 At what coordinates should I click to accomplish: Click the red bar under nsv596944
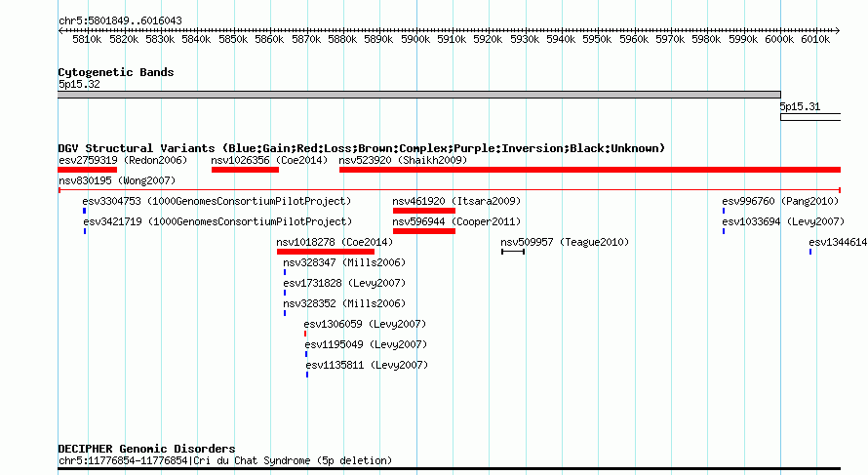point(424,231)
